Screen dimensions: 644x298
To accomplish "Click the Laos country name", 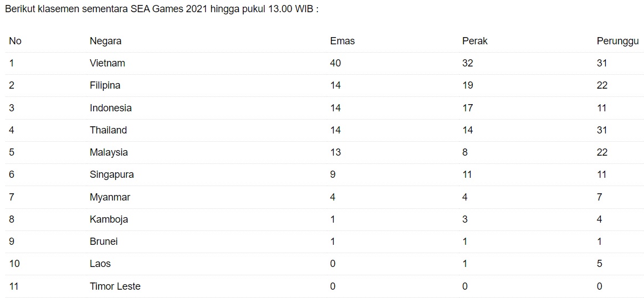I will click(100, 264).
